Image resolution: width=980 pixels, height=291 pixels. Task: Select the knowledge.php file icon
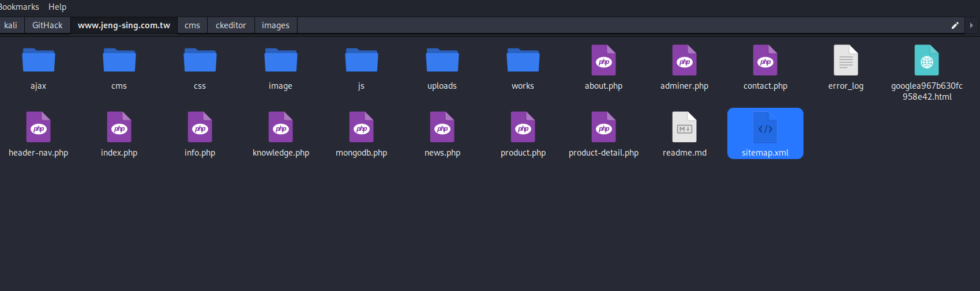click(x=281, y=127)
